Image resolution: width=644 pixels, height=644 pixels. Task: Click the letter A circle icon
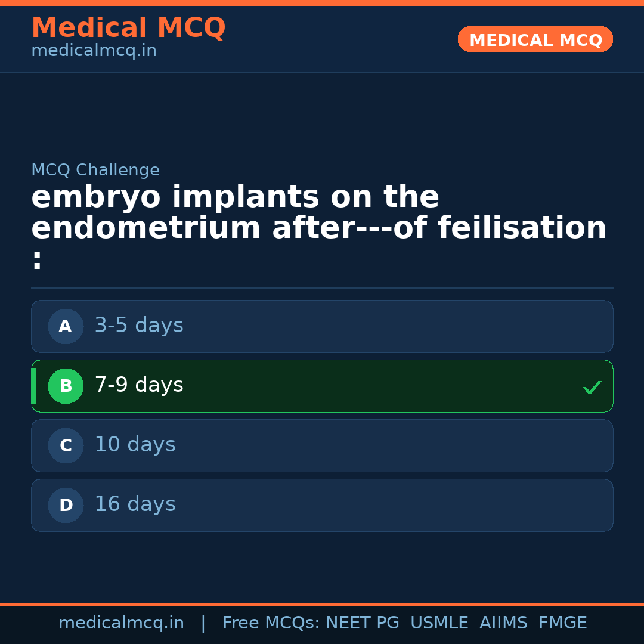tap(66, 326)
